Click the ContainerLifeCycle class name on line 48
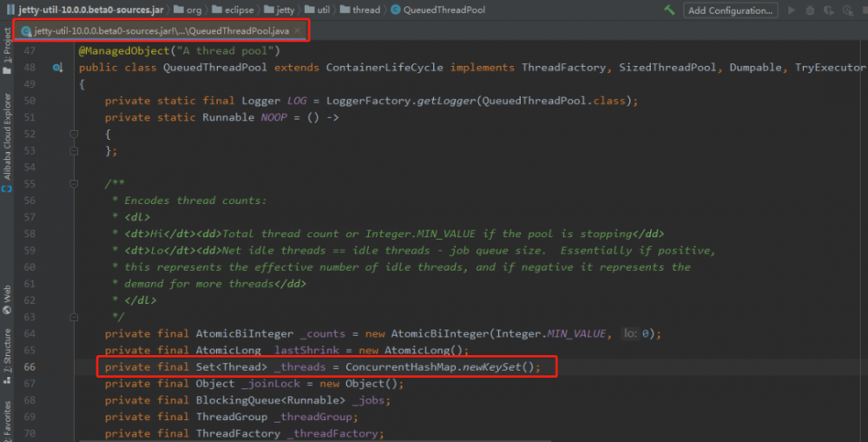Screen dimensions: 868x442 click(x=385, y=68)
